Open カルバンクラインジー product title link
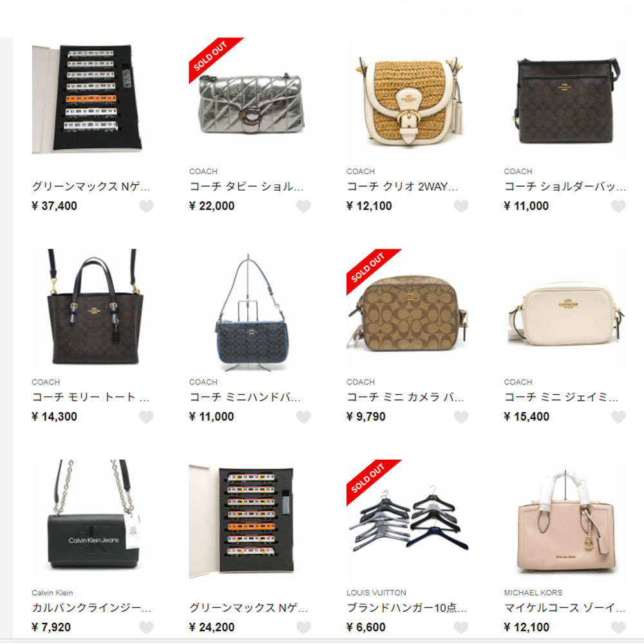Image resolution: width=644 pixels, height=644 pixels. (x=91, y=608)
